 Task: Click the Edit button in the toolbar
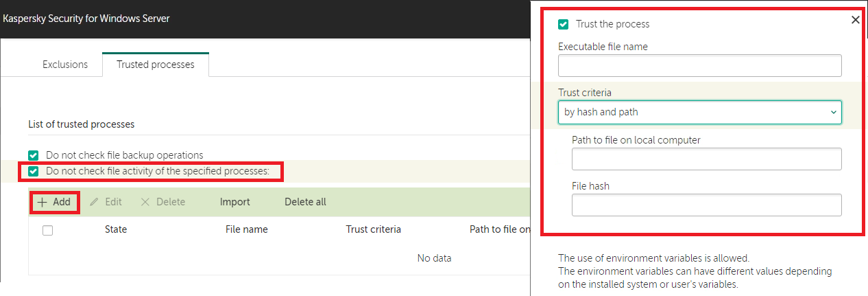[106, 202]
